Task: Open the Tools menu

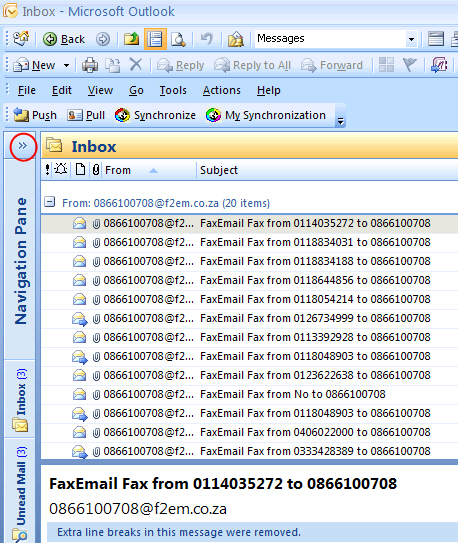Action: tap(173, 90)
